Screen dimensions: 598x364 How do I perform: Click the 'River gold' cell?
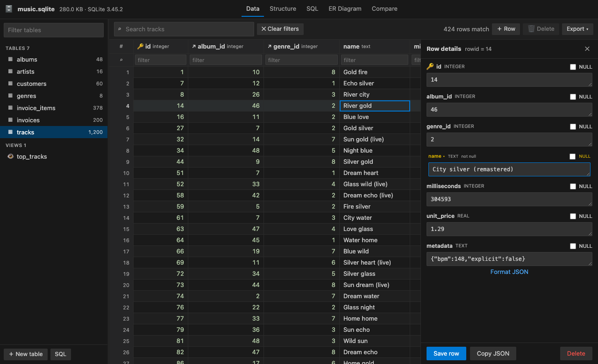[x=375, y=106]
